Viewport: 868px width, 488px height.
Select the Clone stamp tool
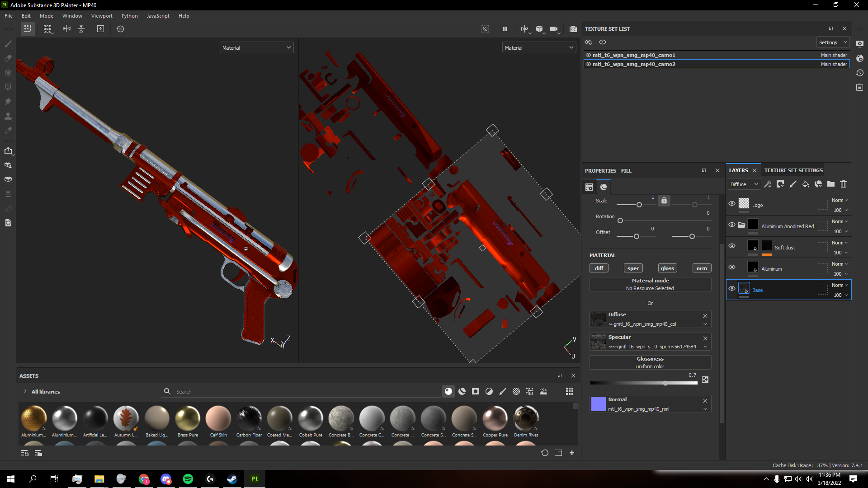(8, 116)
